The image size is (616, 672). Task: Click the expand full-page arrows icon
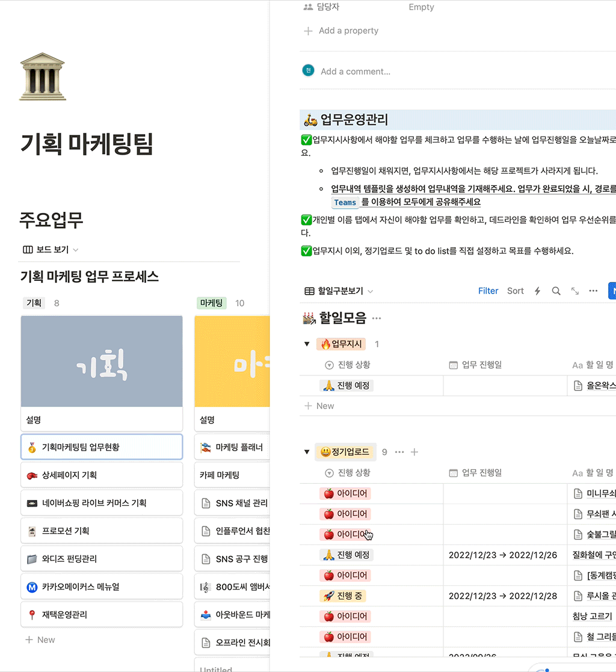[x=575, y=291]
